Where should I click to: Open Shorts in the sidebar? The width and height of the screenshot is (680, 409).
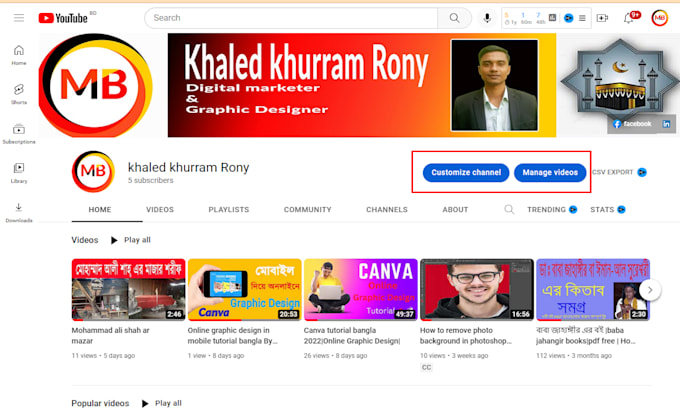19,94
